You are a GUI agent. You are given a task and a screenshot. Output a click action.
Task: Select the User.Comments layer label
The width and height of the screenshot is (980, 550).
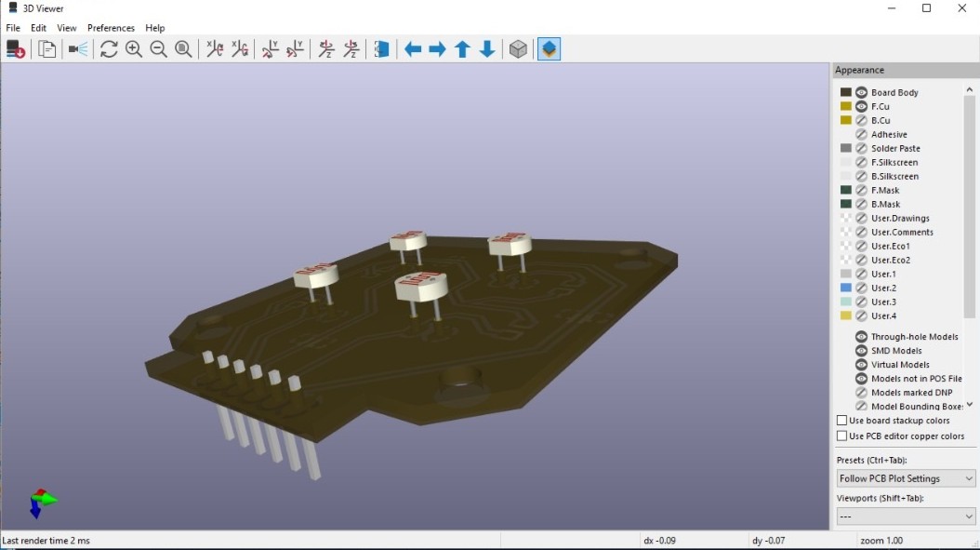pos(902,232)
